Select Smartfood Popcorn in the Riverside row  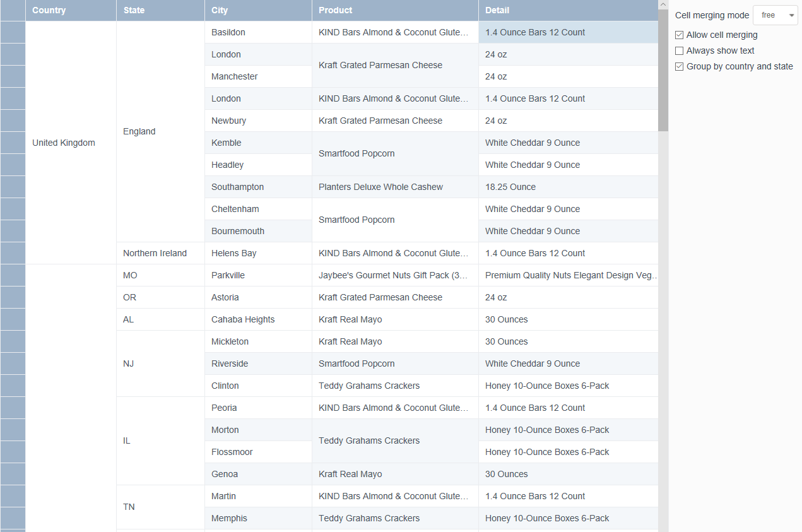click(x=395, y=364)
